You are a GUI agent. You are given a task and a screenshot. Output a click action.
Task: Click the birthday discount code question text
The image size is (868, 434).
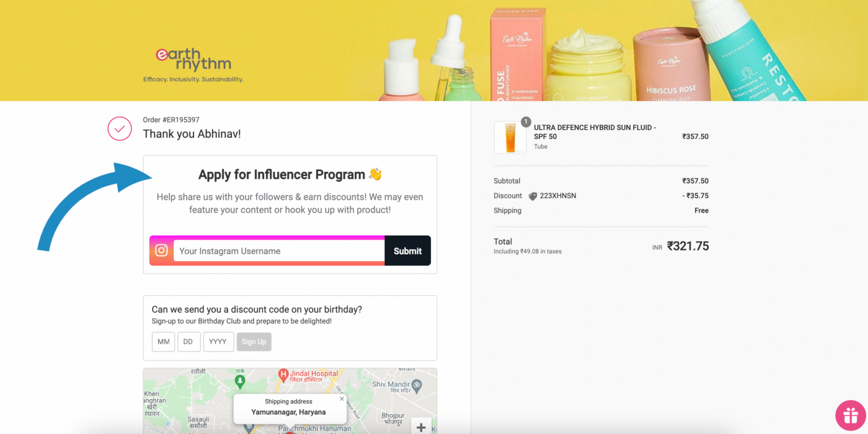(257, 309)
